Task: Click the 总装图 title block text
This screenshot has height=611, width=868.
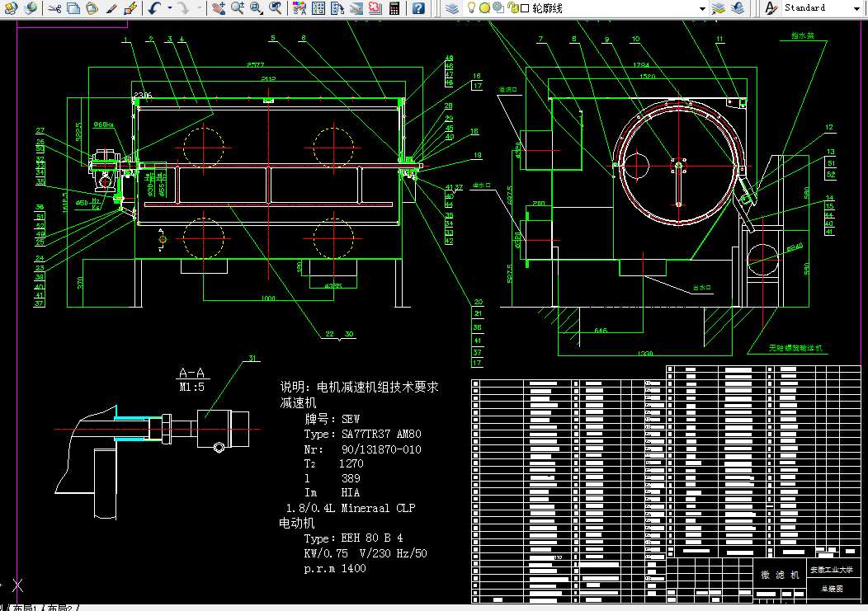Action: tap(832, 588)
